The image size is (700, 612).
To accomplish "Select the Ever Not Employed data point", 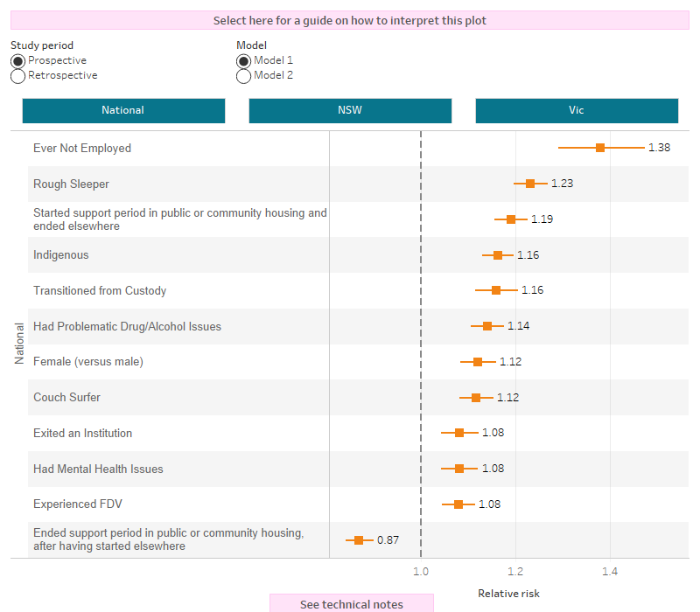I will (x=600, y=148).
